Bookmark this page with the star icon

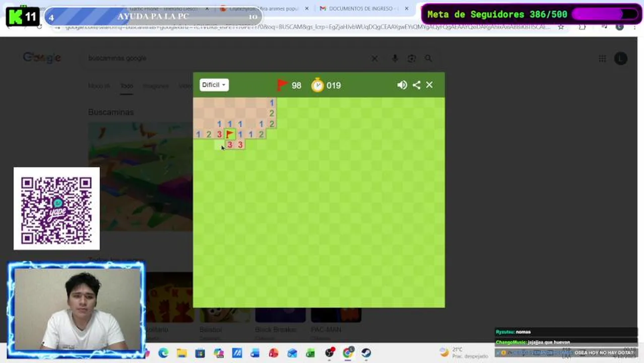[x=561, y=27]
